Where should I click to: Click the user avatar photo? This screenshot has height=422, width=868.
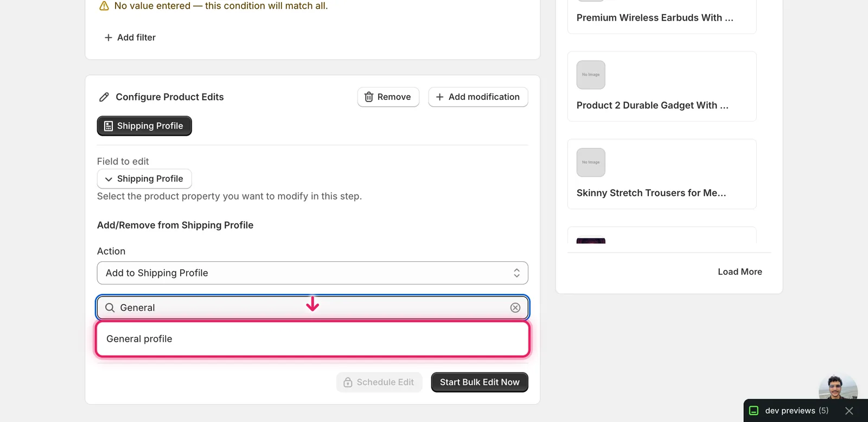coord(838,387)
